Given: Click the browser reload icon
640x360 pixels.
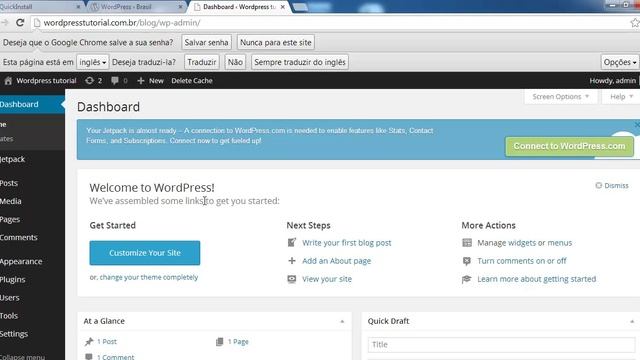Looking at the screenshot, I should click(x=20, y=23).
